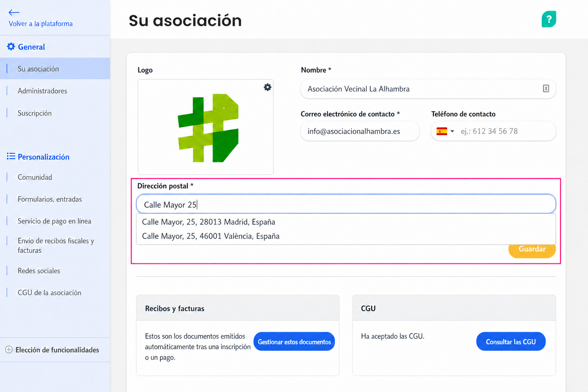
Task: Focus the Nombre input field
Action: pos(428,89)
